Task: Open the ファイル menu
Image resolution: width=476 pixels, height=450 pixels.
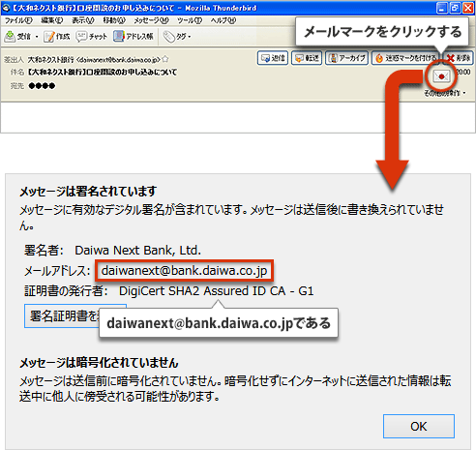Action: pos(18,20)
